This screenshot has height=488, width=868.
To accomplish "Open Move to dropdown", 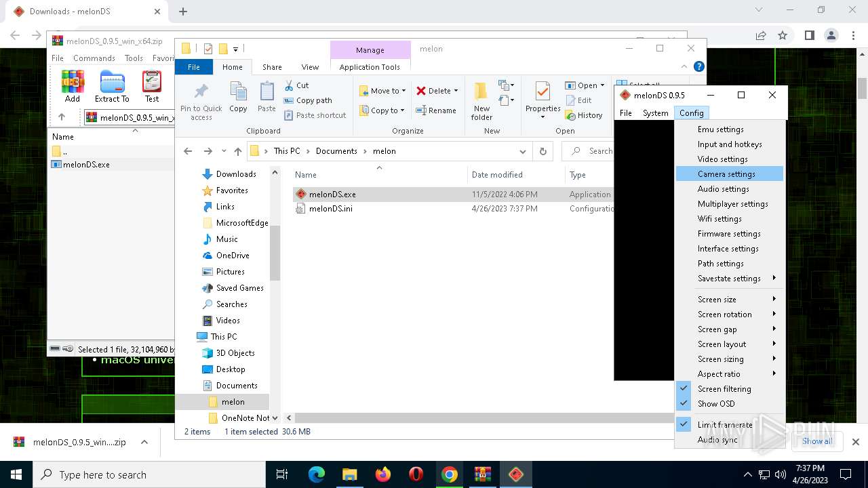I will (x=382, y=91).
